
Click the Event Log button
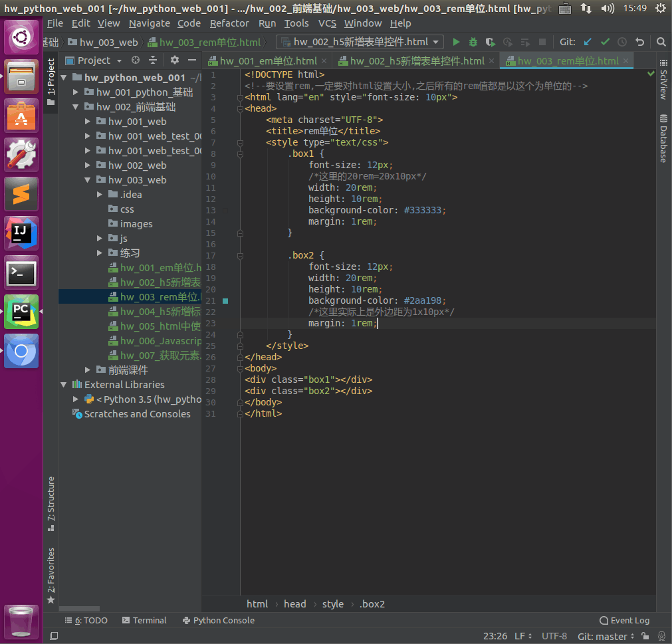(x=624, y=620)
